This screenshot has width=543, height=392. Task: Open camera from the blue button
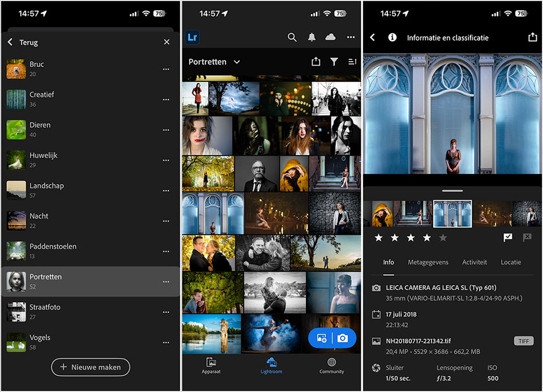[343, 338]
